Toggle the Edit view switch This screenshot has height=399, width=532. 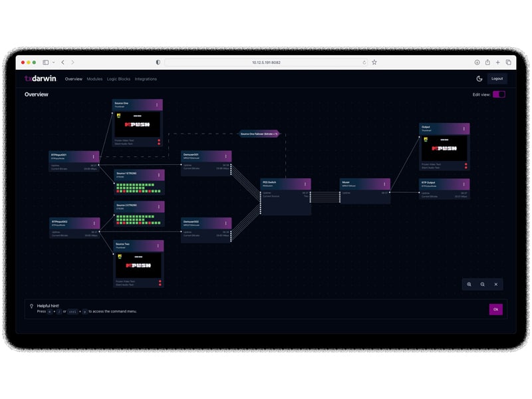click(x=499, y=95)
